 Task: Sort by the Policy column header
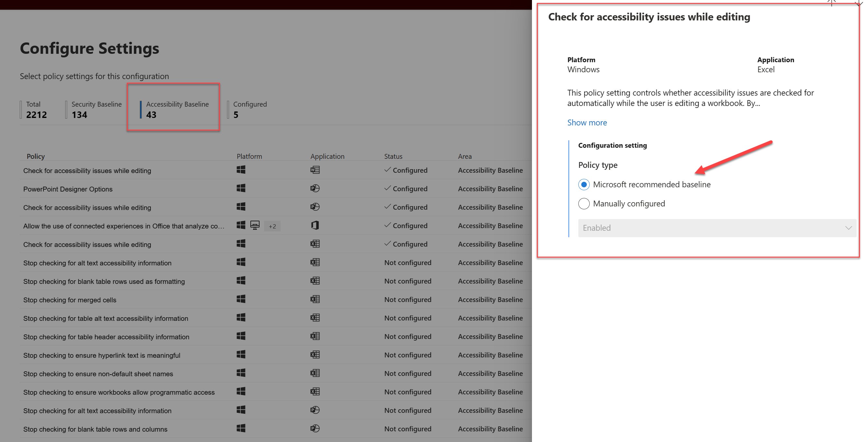[35, 156]
